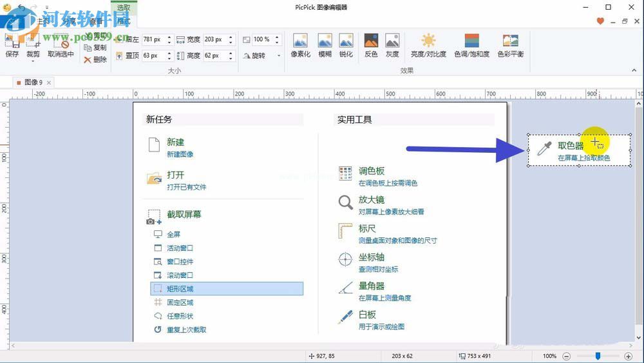The image size is (644, 363).
Task: Close the 图像 9 document tab
Action: [49, 83]
